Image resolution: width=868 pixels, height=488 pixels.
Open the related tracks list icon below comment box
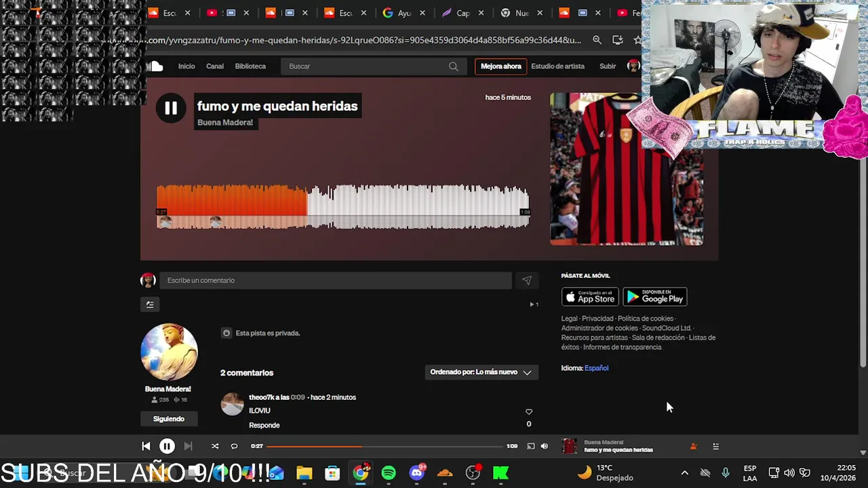point(150,304)
